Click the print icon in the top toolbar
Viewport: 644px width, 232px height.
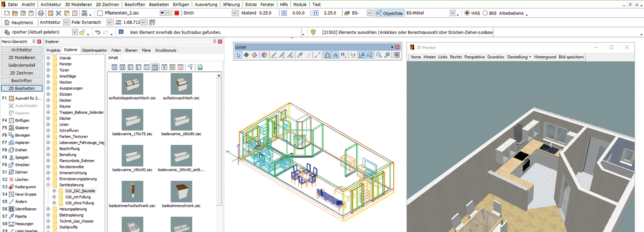(41, 13)
